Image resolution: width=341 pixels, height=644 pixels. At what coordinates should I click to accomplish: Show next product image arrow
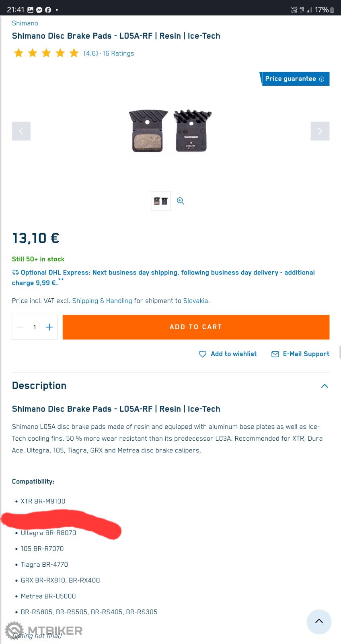(x=320, y=131)
